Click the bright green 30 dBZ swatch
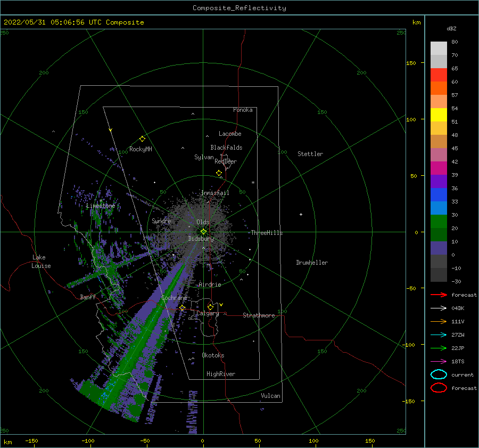479x448 pixels. pos(439,222)
